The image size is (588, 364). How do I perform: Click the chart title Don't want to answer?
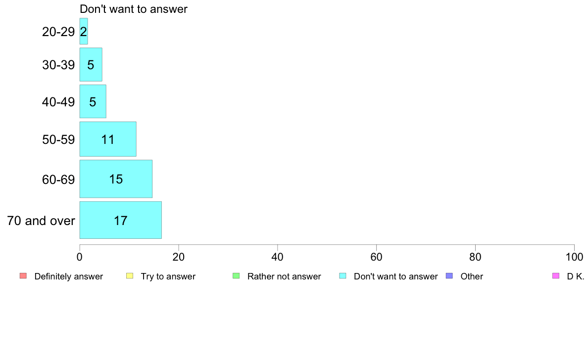tap(134, 9)
